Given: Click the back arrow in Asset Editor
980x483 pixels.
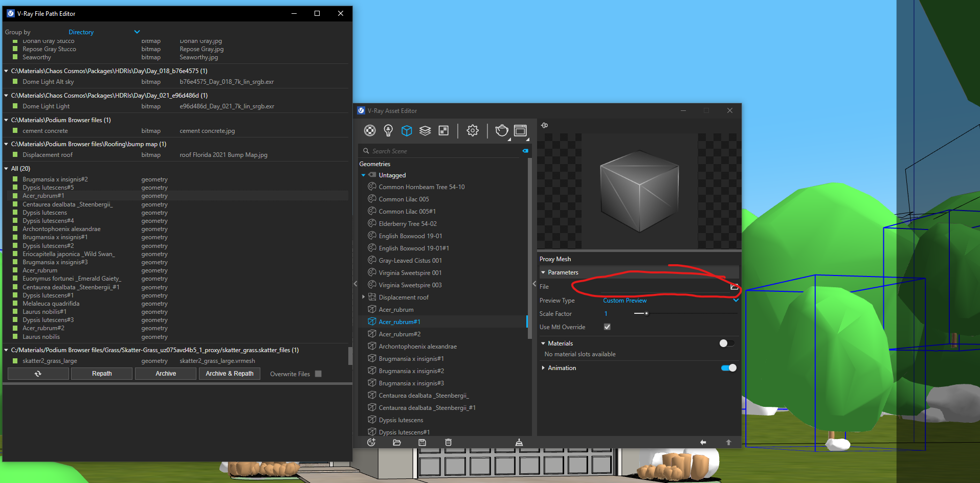Looking at the screenshot, I should tap(703, 442).
